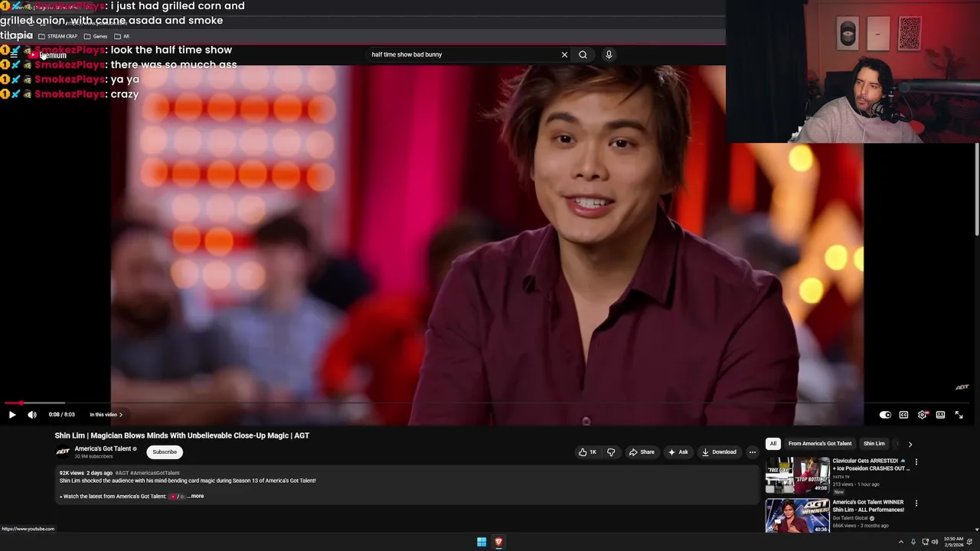This screenshot has width=980, height=551.
Task: Open the 'America's Got Talent WINNER Shin Lim' title
Action: pyautogui.click(x=868, y=506)
